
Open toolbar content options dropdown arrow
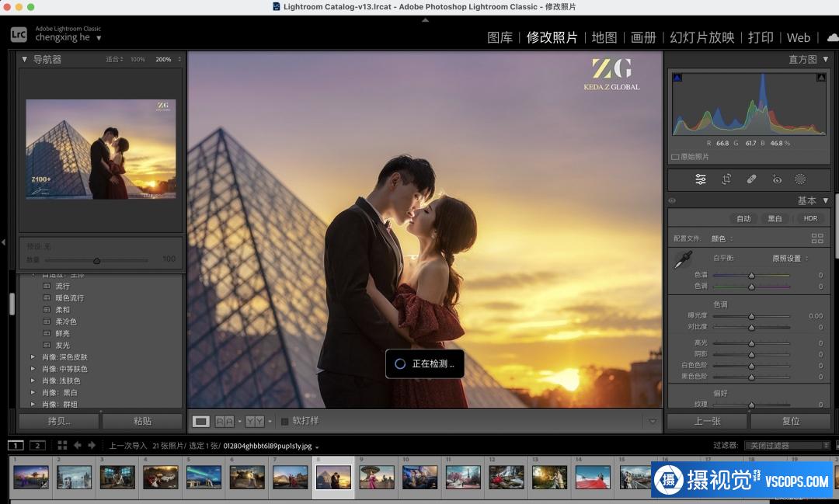click(653, 422)
